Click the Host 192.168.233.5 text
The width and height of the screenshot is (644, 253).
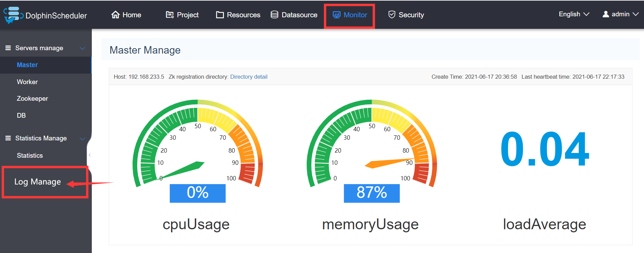(x=139, y=77)
